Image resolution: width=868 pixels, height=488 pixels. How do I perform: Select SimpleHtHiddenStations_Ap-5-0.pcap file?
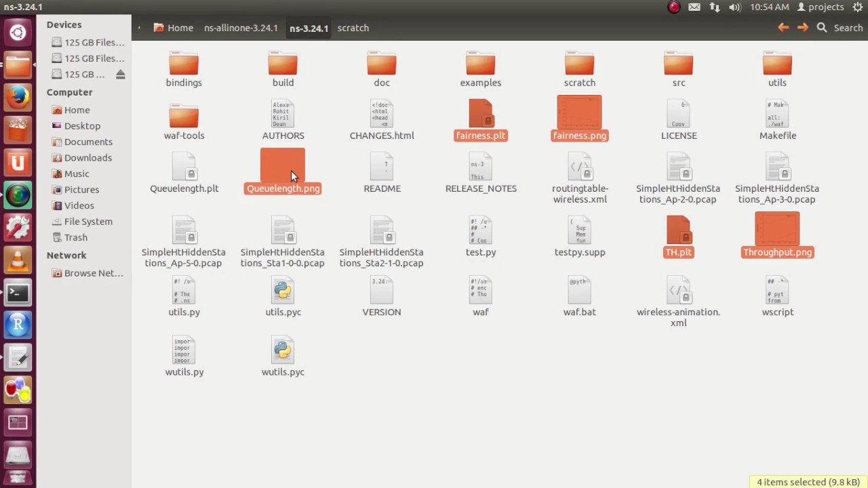pos(184,243)
